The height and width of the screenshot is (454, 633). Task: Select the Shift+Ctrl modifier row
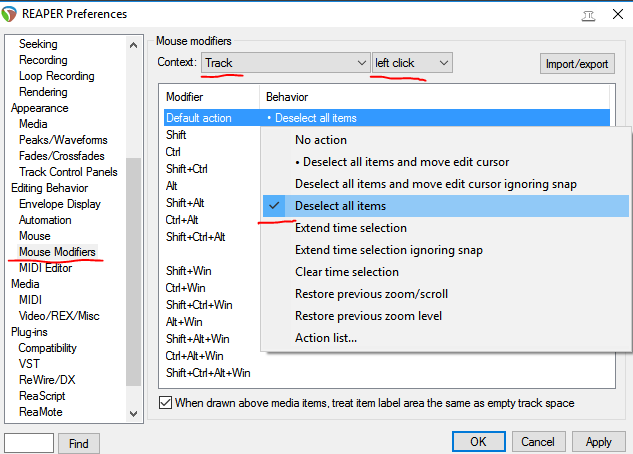click(187, 169)
